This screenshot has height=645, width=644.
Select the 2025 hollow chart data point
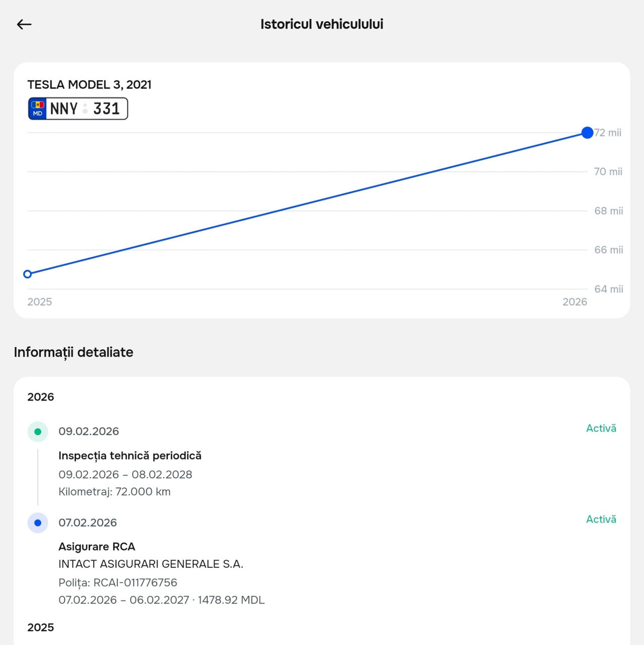tap(28, 274)
